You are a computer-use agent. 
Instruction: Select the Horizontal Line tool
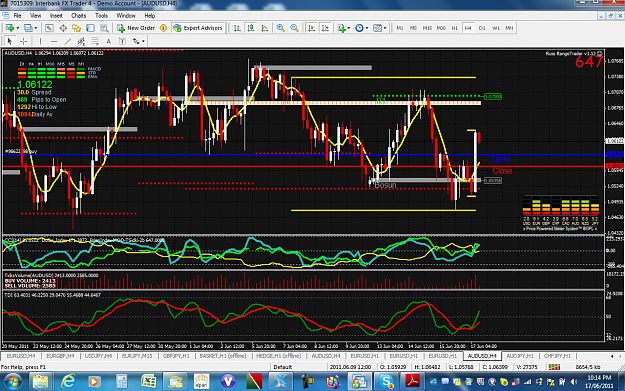pos(54,41)
